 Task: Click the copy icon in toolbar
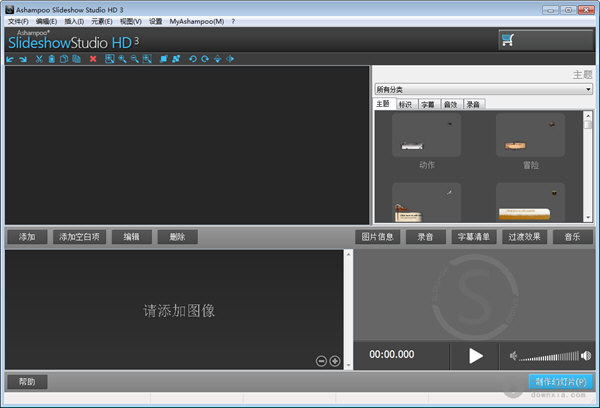[64, 59]
